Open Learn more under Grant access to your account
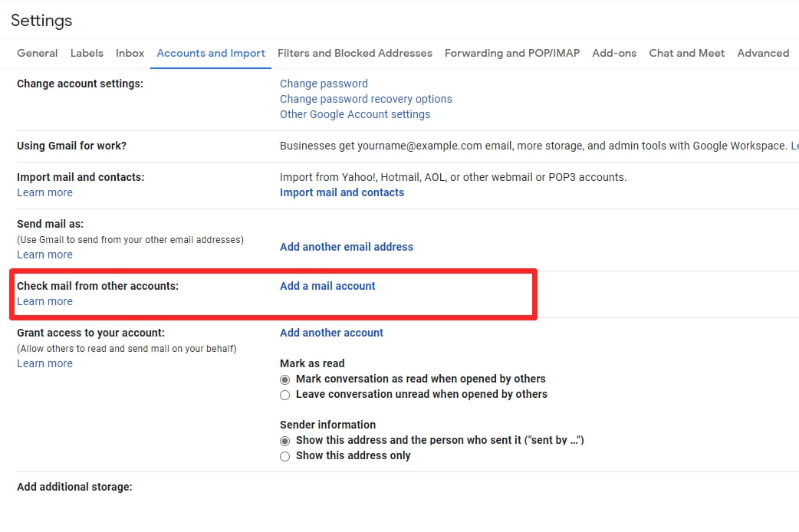Image resolution: width=799 pixels, height=532 pixels. point(44,363)
